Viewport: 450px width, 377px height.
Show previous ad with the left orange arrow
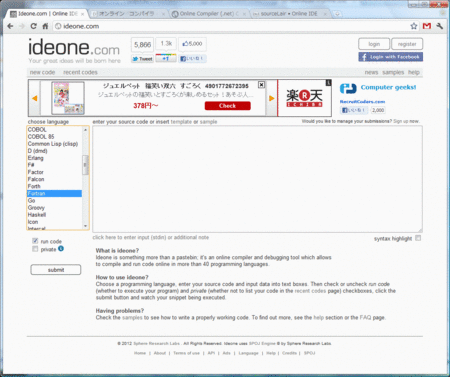point(34,98)
